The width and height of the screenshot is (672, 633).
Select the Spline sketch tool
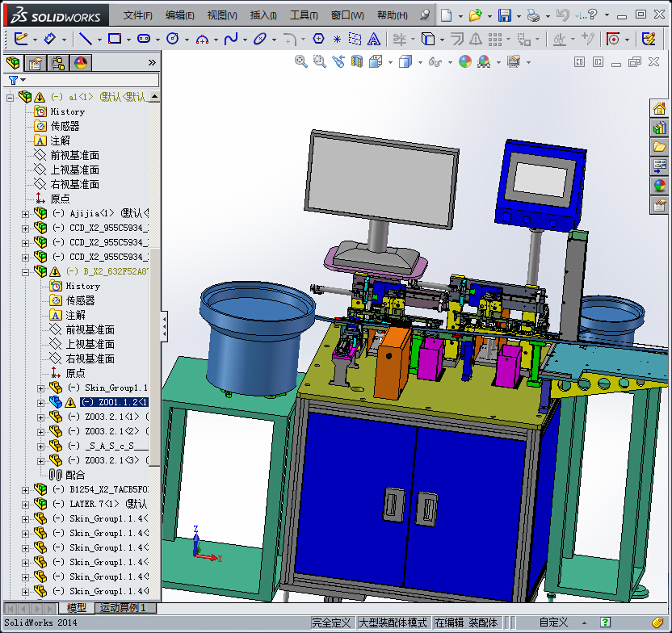click(x=230, y=38)
